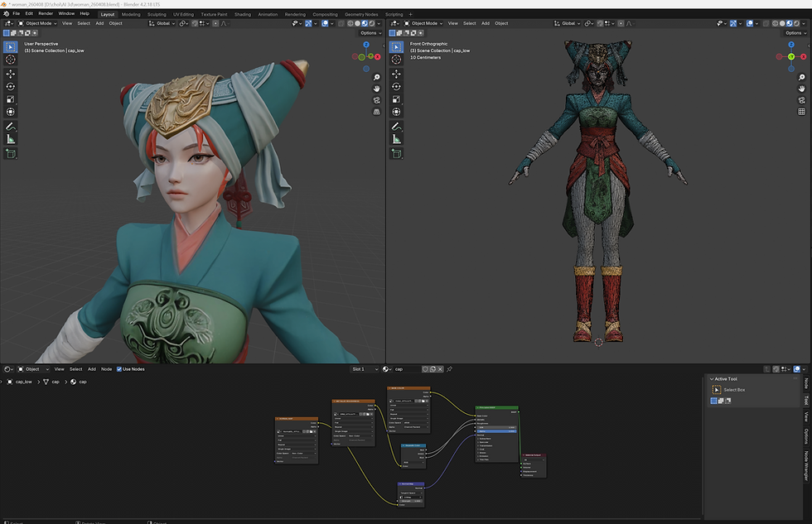Uncheck the Use Nodes checkbox
This screenshot has width=812, height=524.
pos(119,369)
